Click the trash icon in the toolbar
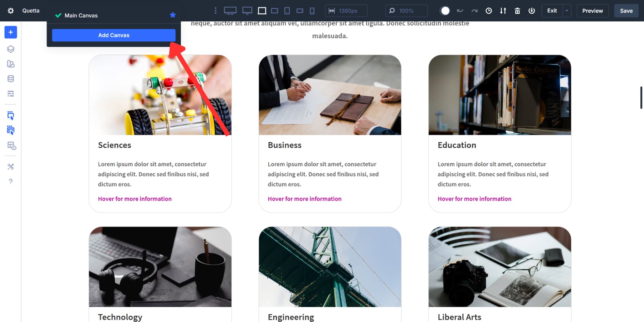 (x=517, y=11)
